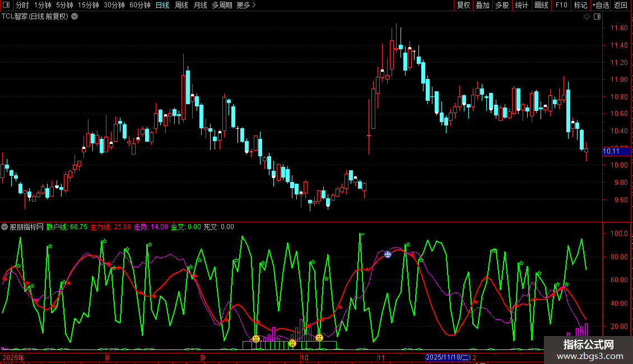Select the 60分钟 period
633x364 pixels.
[x=140, y=5]
